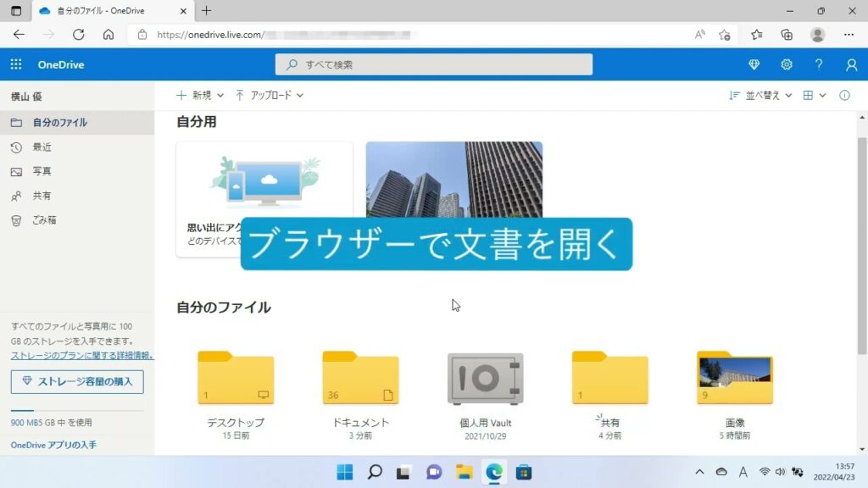Open the help question mark icon
Viewport: 868px width, 488px height.
click(819, 64)
